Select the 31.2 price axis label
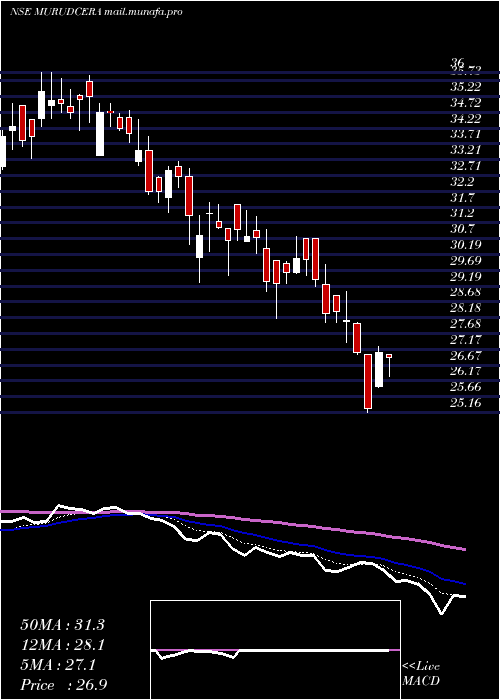The height and width of the screenshot is (700, 500). (x=462, y=213)
